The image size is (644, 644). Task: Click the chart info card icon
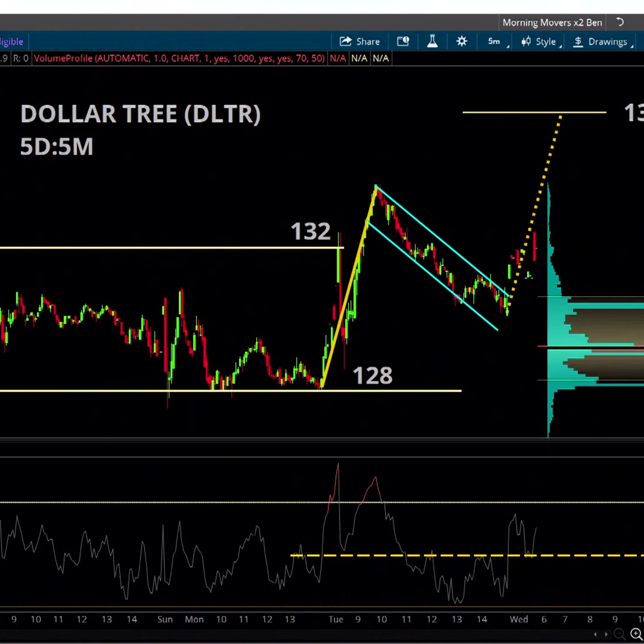[403, 41]
